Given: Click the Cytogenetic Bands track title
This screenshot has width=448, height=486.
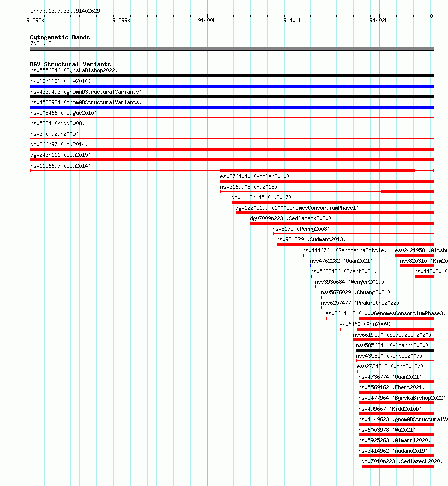Looking at the screenshot, I should 60,37.
